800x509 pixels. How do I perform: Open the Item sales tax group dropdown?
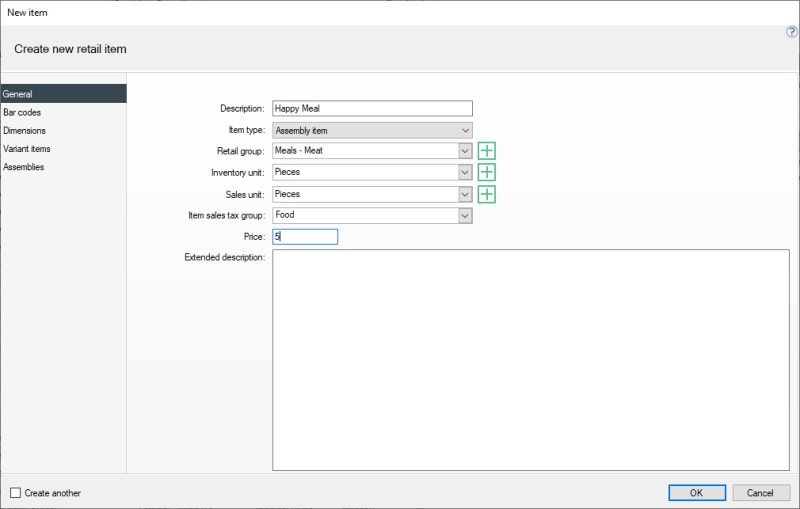(x=465, y=216)
